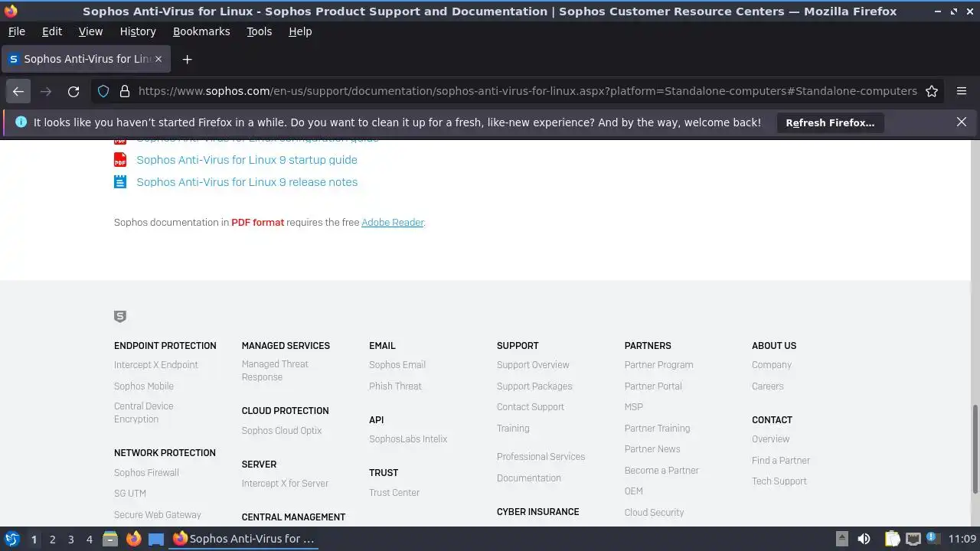The height and width of the screenshot is (551, 980).
Task: Open Support Packages link
Action: pyautogui.click(x=534, y=386)
